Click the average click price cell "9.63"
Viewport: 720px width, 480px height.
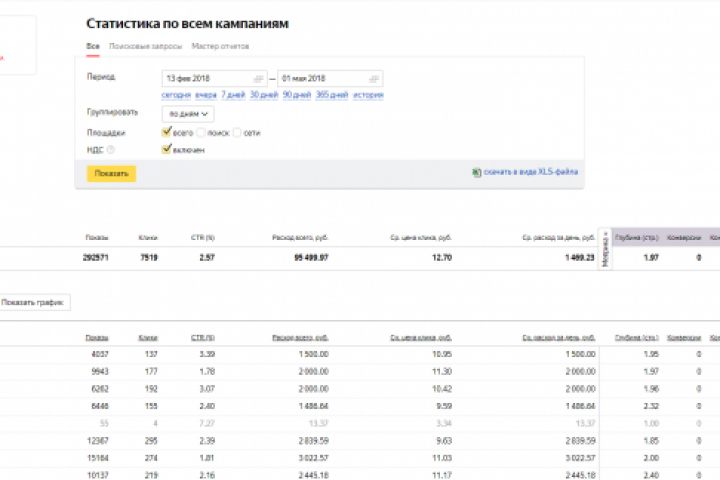coord(444,440)
